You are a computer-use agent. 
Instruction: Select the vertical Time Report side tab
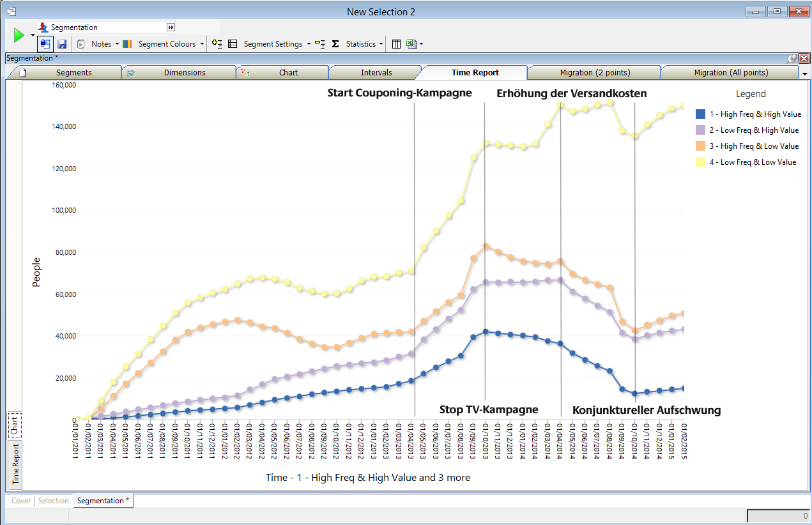15,464
